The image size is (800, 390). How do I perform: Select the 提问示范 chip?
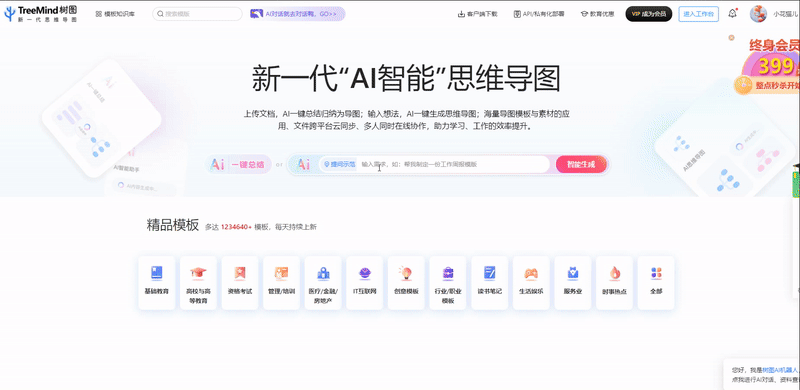point(339,164)
